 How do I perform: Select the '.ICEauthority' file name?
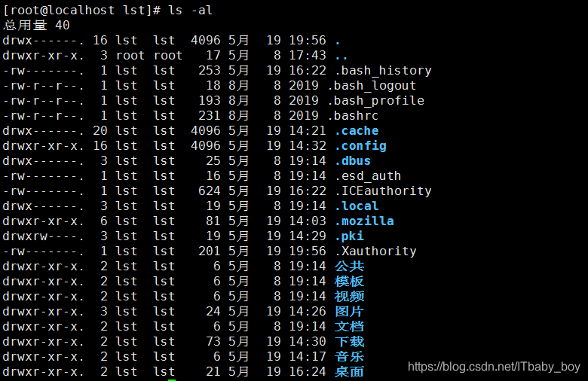tap(383, 190)
